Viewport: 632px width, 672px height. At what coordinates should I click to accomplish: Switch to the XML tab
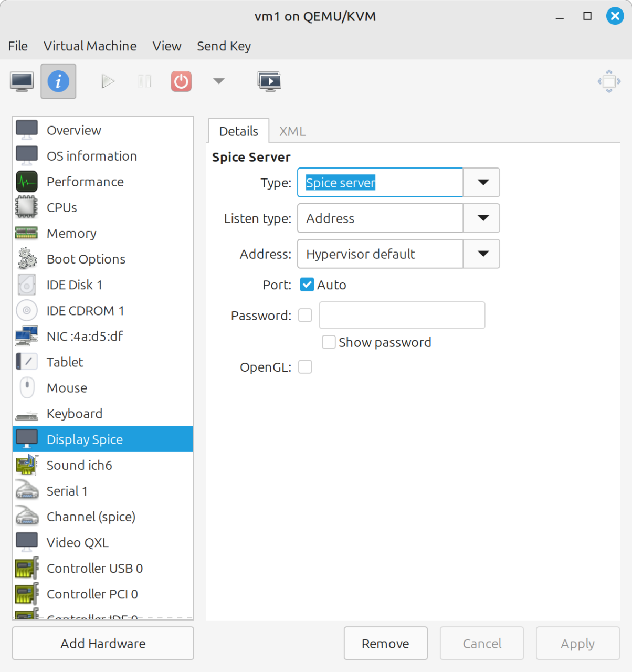(x=292, y=131)
